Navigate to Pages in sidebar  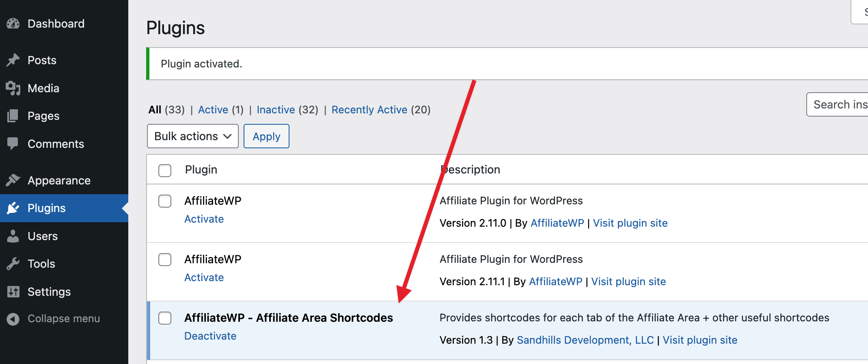[x=43, y=116]
